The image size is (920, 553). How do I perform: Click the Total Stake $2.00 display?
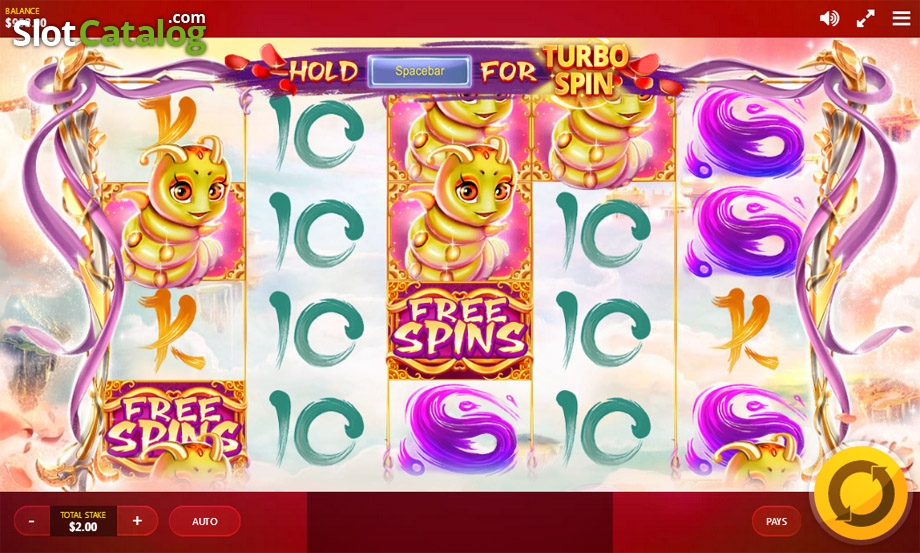pos(83,521)
